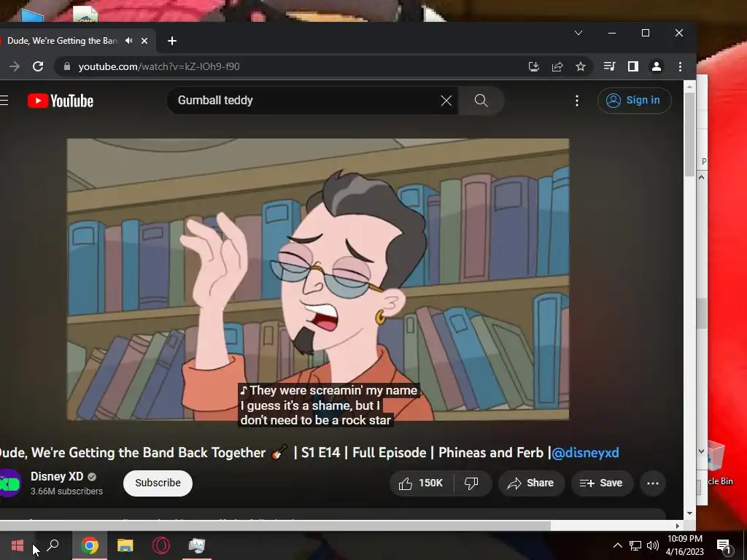The height and width of the screenshot is (560, 747).
Task: Click the video player to pause
Action: tap(318, 279)
